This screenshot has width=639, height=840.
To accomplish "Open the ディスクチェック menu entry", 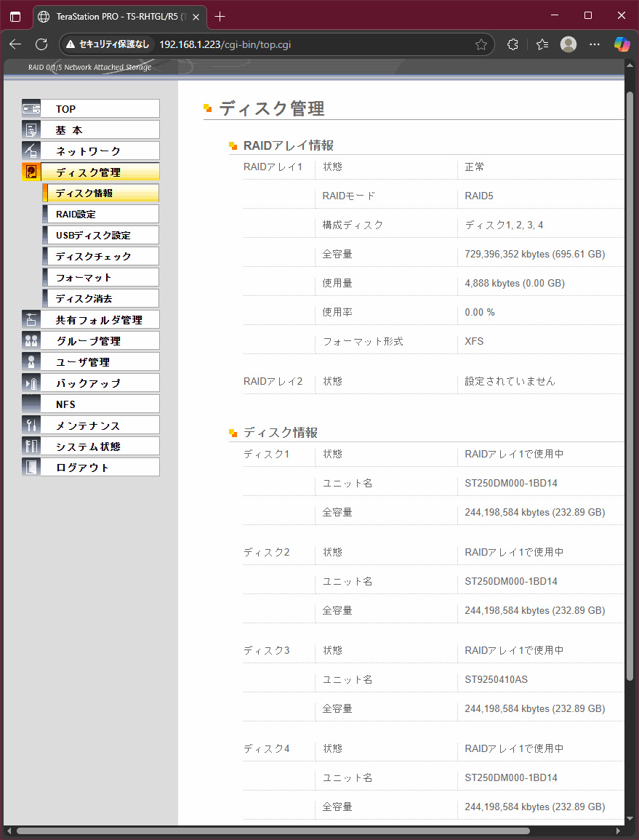I will pyautogui.click(x=100, y=257).
